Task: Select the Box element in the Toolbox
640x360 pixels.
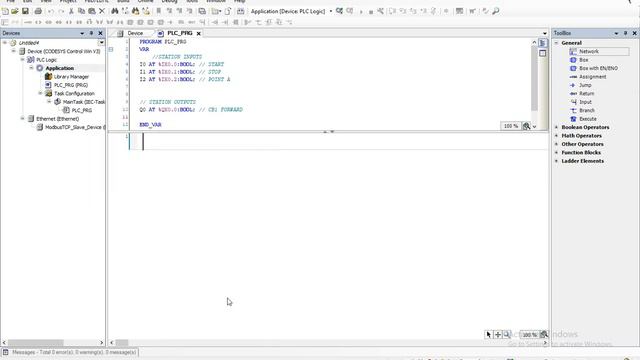Action: (x=579, y=60)
